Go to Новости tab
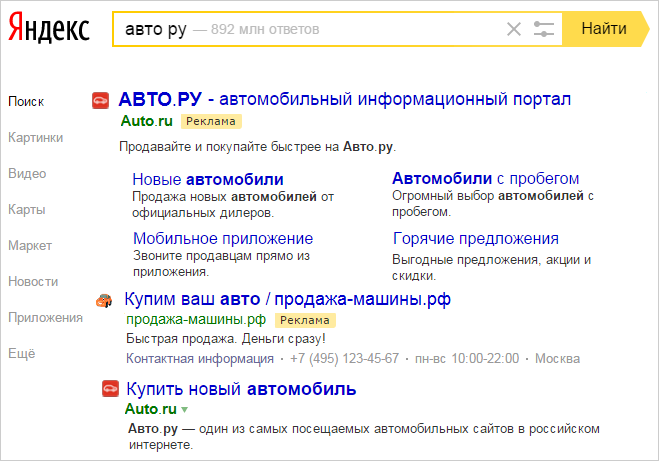The width and height of the screenshot is (659, 461). tap(33, 282)
